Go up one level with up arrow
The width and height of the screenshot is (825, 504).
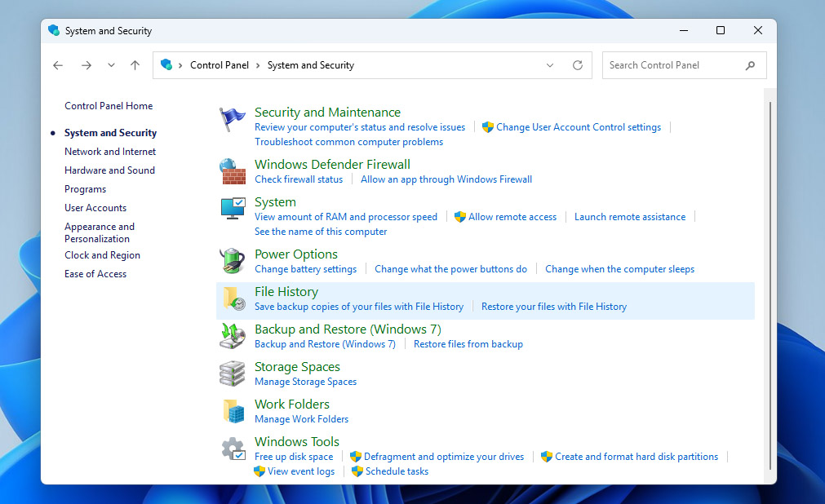click(135, 65)
